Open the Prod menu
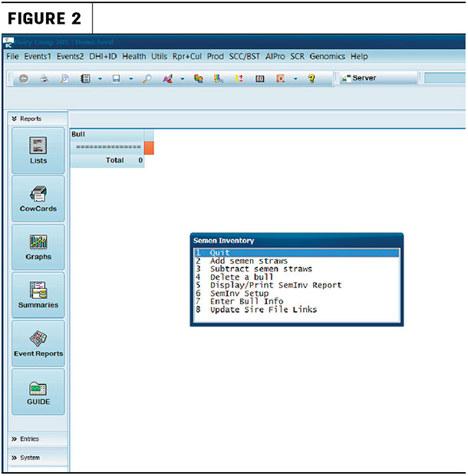 coord(215,57)
